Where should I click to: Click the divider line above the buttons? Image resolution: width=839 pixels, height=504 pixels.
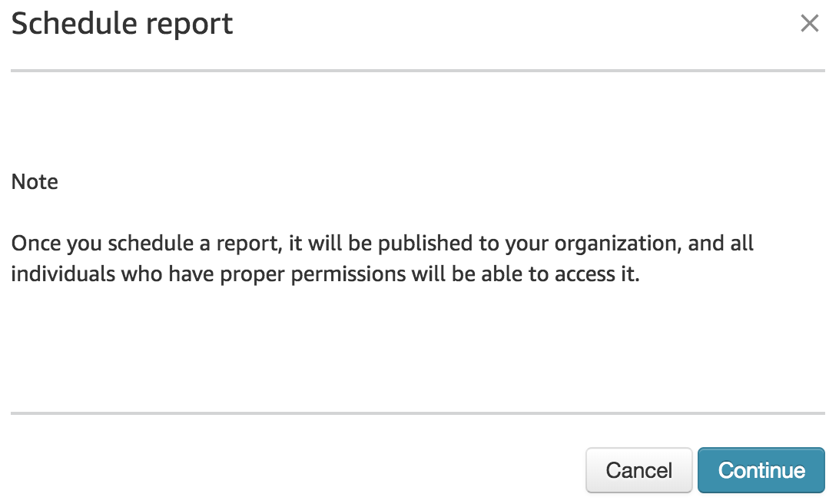pos(417,413)
